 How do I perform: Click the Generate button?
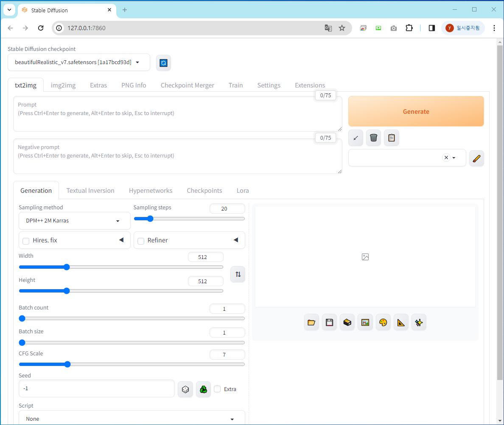coord(416,111)
